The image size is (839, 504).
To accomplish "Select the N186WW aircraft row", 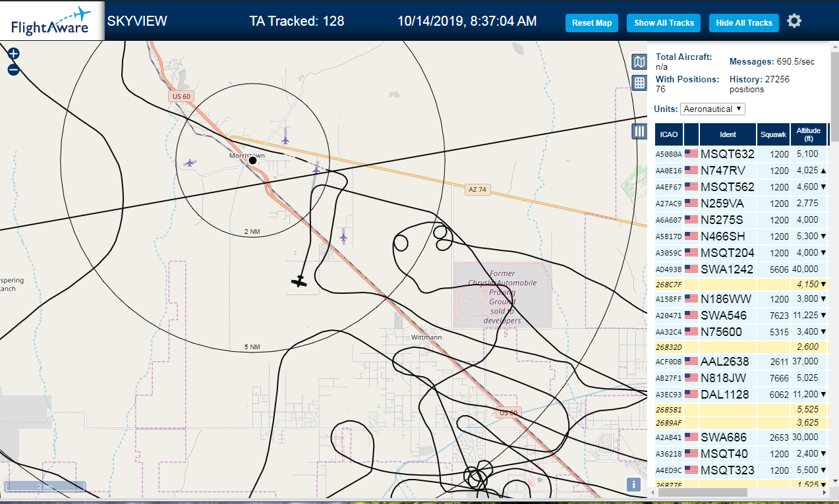I will pyautogui.click(x=741, y=299).
